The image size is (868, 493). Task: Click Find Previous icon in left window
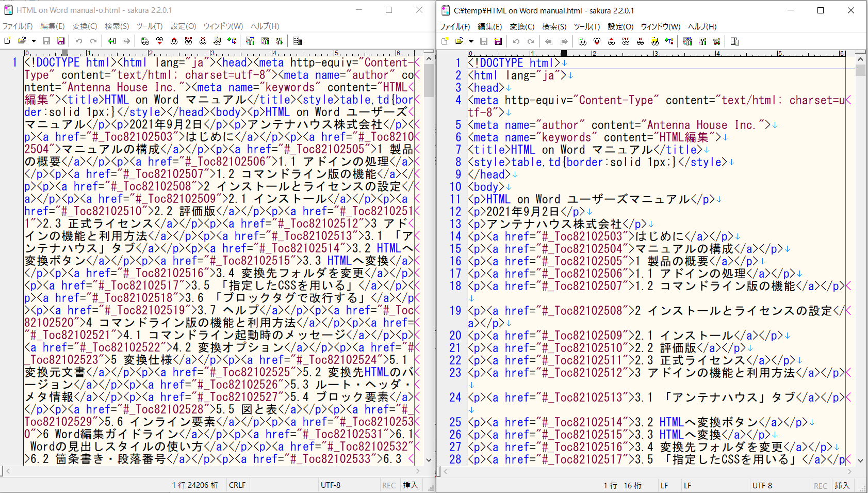coord(174,41)
